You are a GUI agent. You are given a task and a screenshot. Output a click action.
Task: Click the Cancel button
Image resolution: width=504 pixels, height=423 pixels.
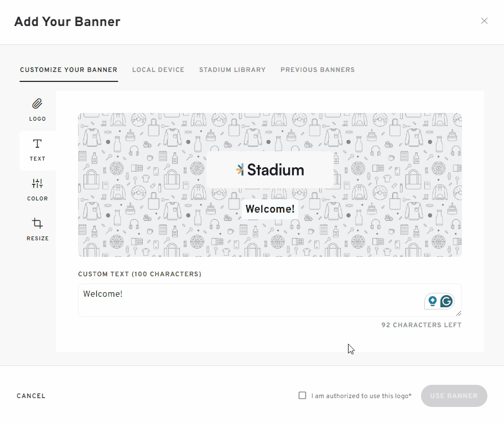pyautogui.click(x=31, y=396)
